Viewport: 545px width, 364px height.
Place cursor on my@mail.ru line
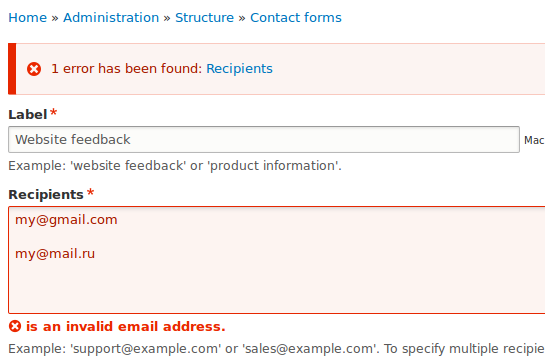(55, 253)
